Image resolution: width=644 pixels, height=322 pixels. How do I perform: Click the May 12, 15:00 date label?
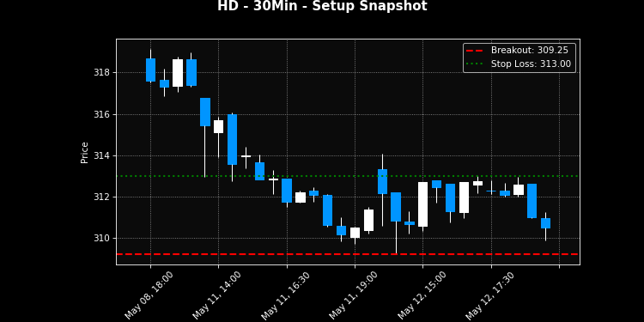[422, 295]
